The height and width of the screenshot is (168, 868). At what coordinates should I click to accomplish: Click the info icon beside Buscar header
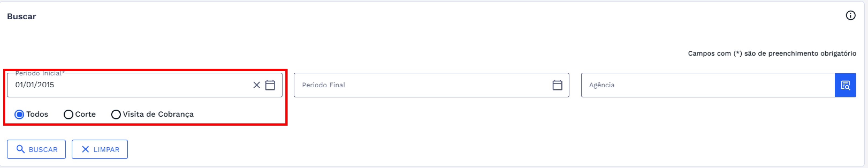click(x=851, y=16)
